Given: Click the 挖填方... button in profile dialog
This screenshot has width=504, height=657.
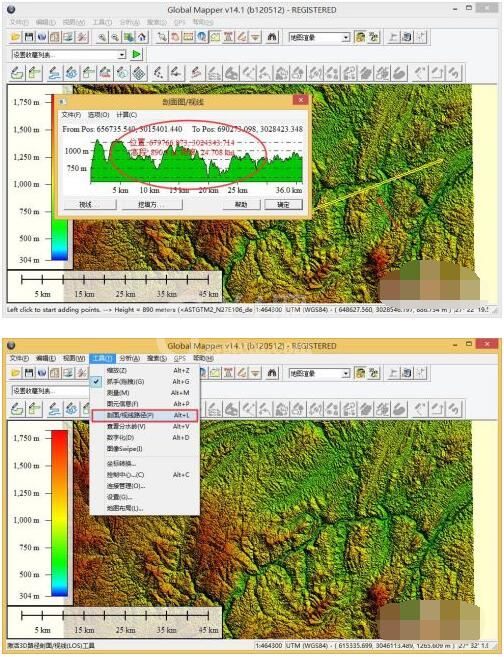Looking at the screenshot, I should coord(152,204).
